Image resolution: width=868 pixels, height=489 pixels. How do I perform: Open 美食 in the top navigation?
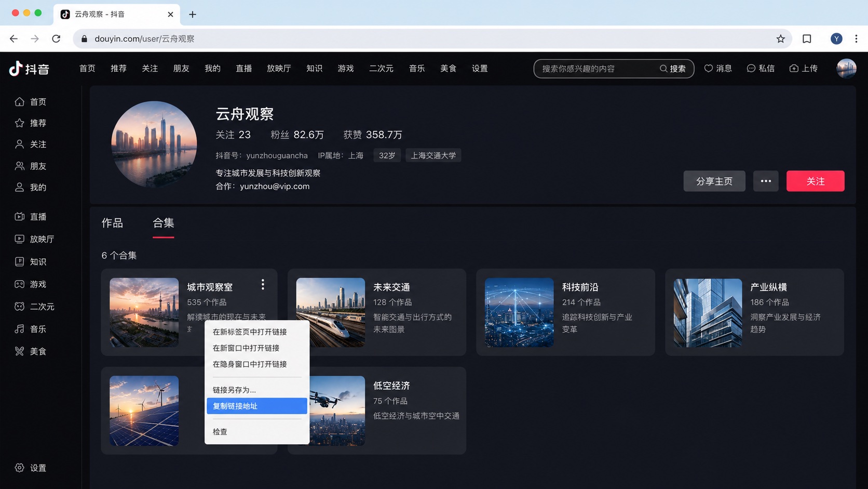[x=448, y=68]
